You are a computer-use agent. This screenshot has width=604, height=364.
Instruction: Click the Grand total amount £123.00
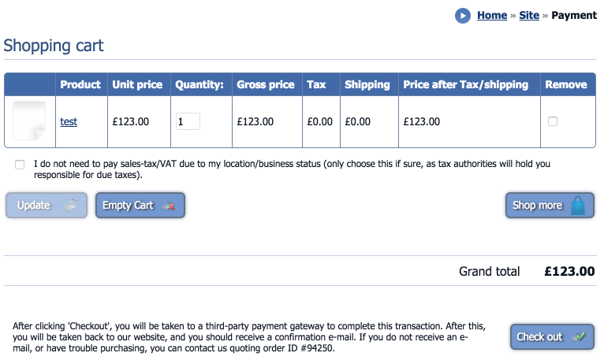569,271
